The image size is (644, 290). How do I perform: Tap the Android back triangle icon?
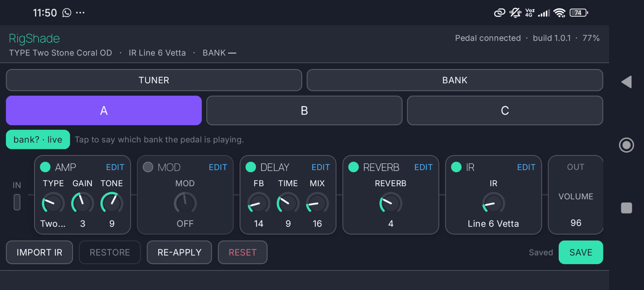tap(626, 82)
